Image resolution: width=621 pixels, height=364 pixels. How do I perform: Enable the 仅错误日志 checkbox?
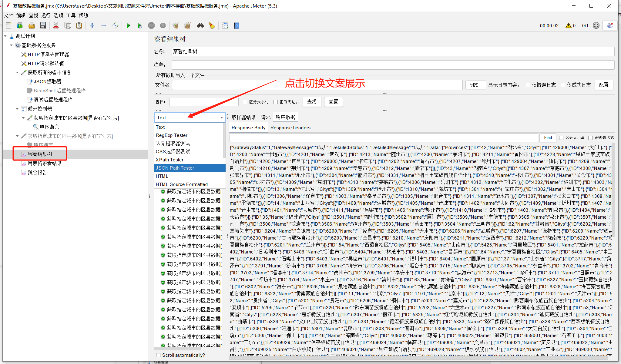pos(528,85)
